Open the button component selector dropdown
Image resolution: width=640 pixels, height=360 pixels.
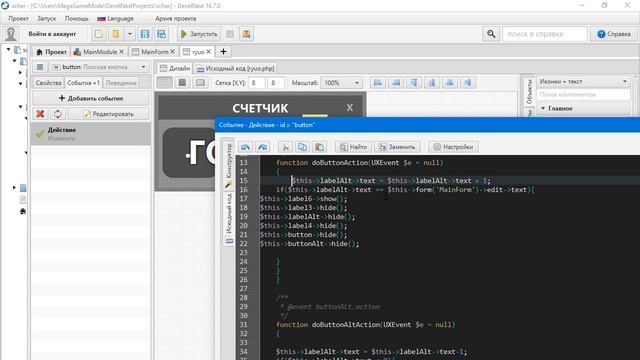coord(99,67)
